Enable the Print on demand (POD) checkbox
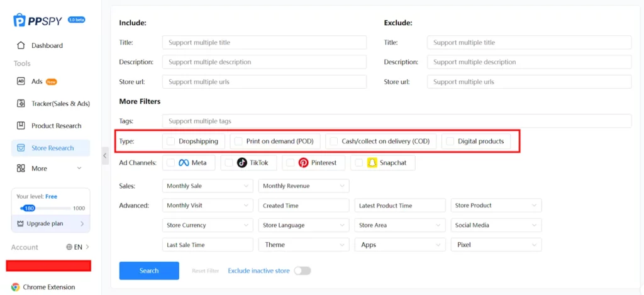Screen dimensions: 644x295 [x=238, y=142]
